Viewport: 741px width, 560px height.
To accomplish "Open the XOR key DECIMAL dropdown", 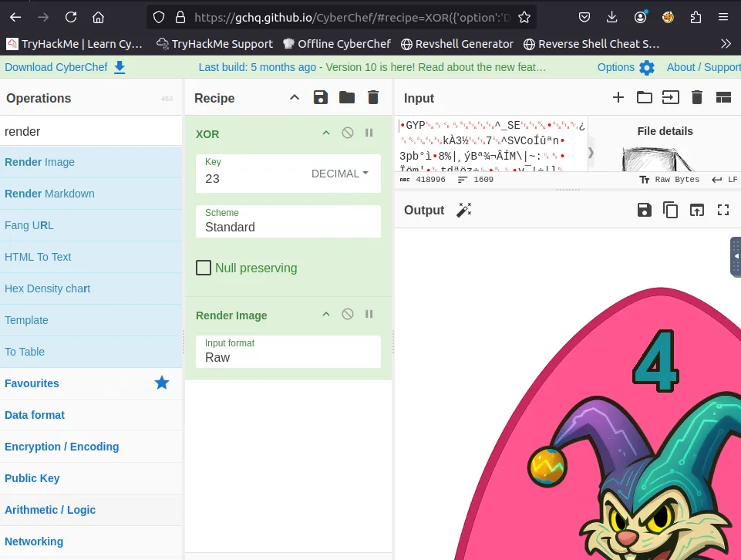I will [x=339, y=174].
